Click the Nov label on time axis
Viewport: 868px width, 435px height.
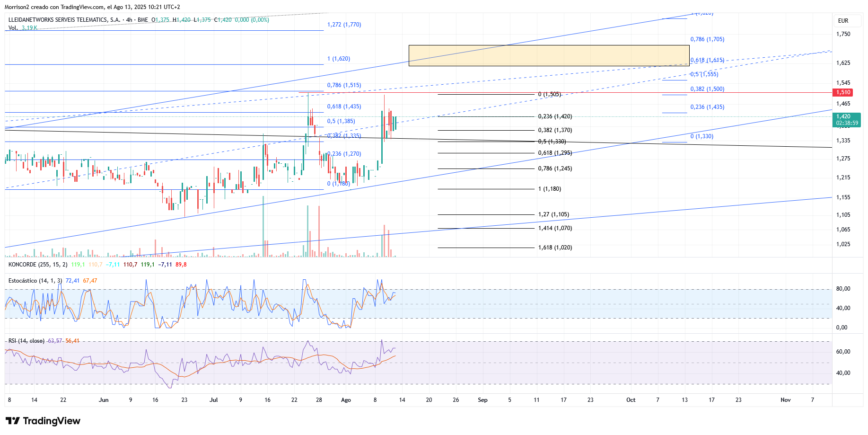[x=786, y=400]
